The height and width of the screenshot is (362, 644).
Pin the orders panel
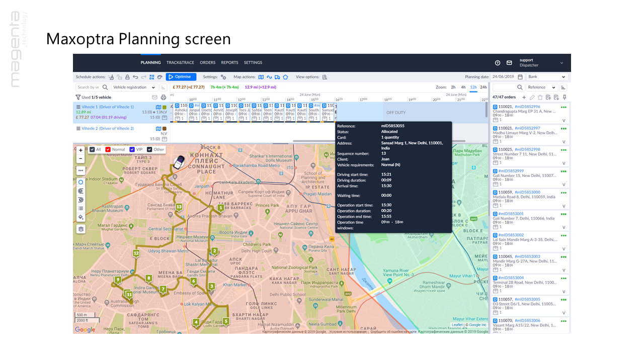coord(564,97)
